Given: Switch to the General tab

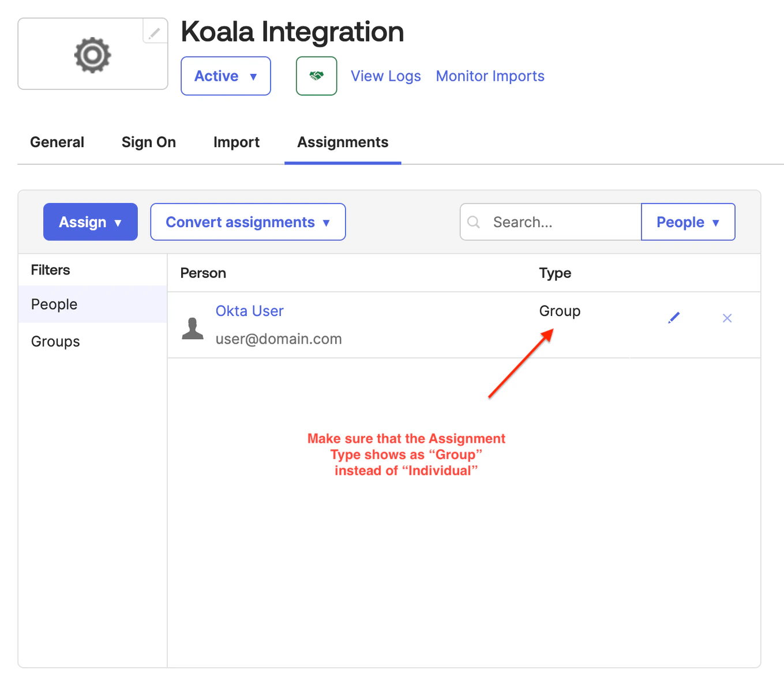Looking at the screenshot, I should [x=57, y=142].
